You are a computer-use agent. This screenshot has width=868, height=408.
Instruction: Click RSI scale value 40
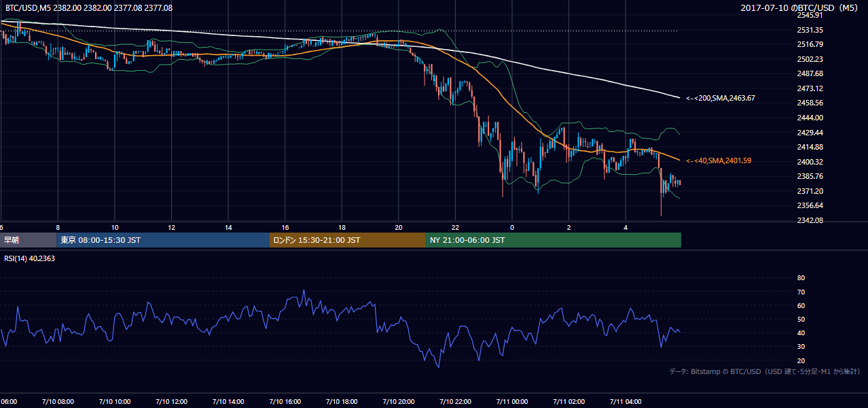pyautogui.click(x=801, y=333)
